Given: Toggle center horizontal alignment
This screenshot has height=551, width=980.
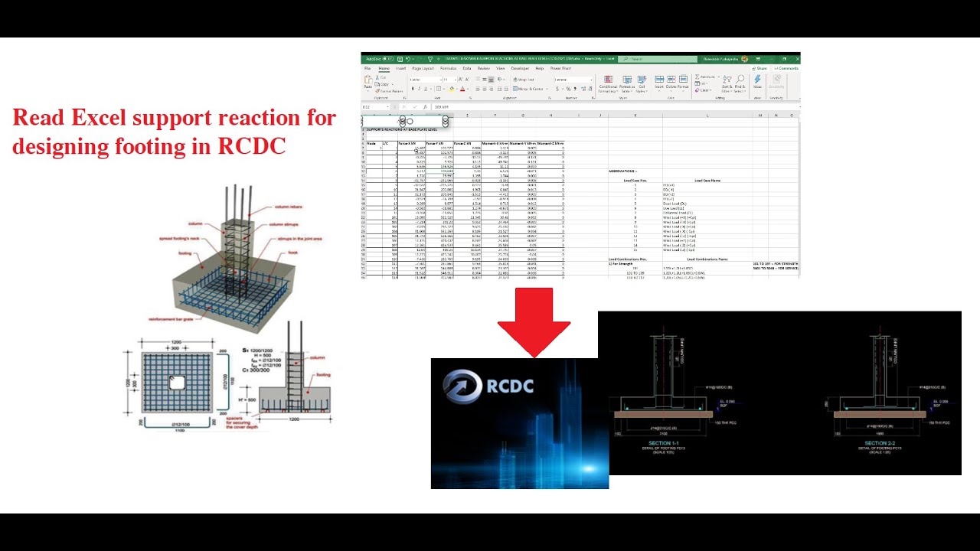Looking at the screenshot, I should point(485,89).
